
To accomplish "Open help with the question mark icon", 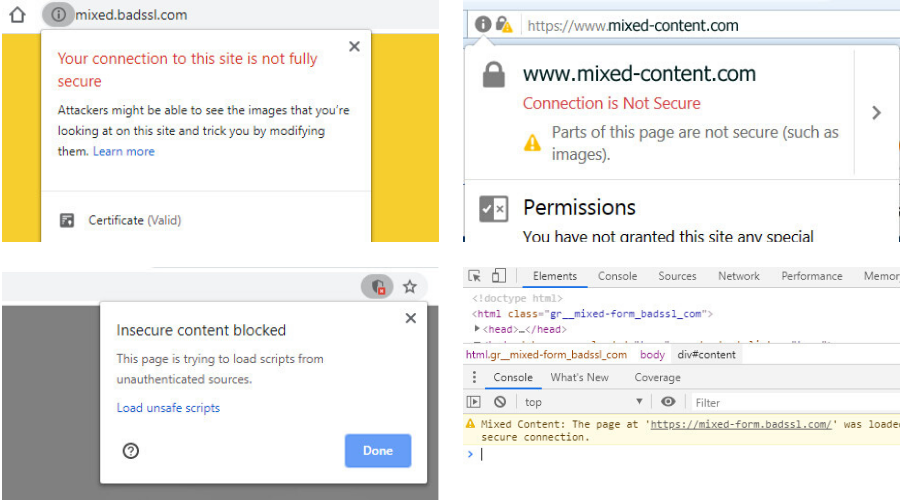I will tap(130, 451).
